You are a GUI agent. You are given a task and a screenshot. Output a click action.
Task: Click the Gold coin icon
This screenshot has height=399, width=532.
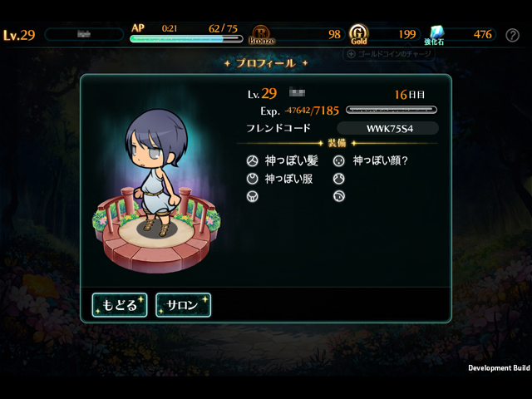[x=358, y=34]
